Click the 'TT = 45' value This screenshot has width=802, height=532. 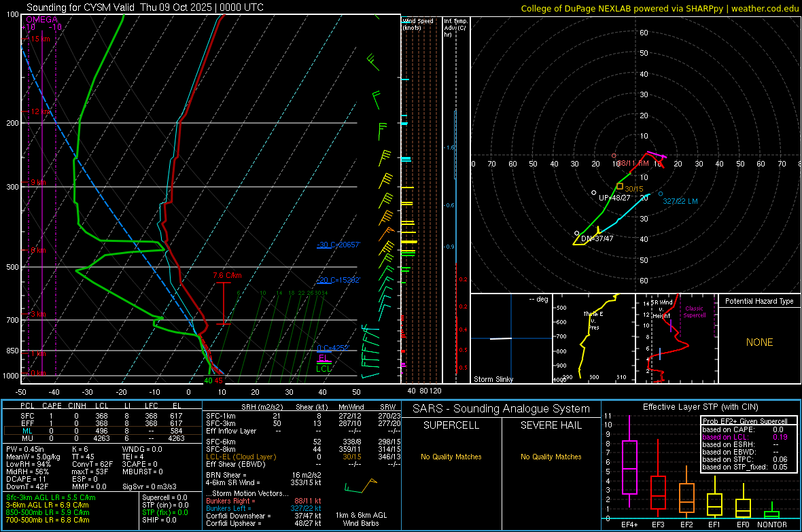84,457
